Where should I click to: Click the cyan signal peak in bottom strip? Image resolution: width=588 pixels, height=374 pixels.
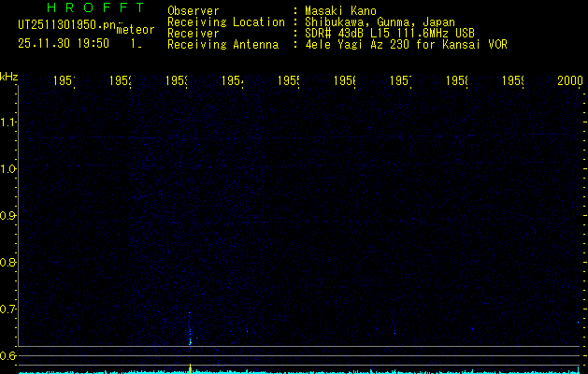pyautogui.click(x=190, y=367)
